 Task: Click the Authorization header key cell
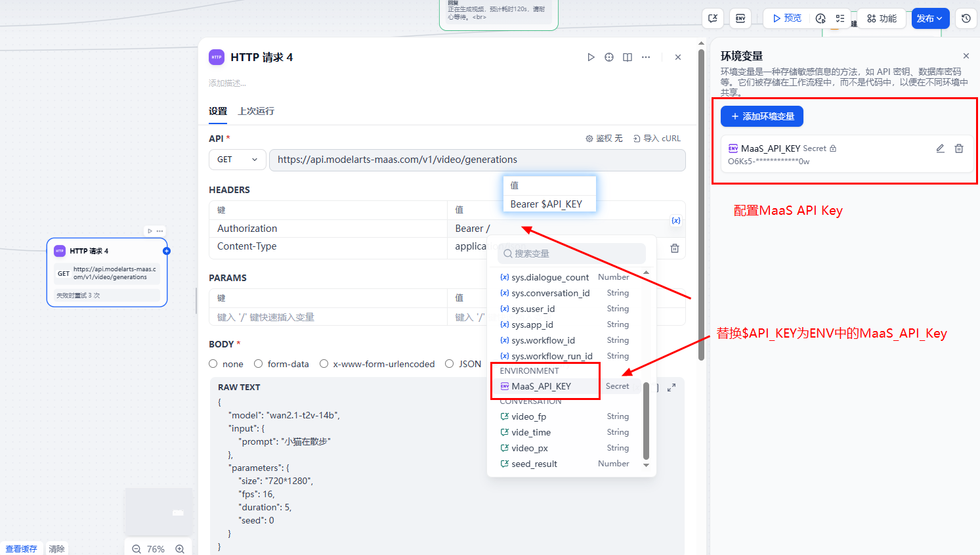[328, 229]
